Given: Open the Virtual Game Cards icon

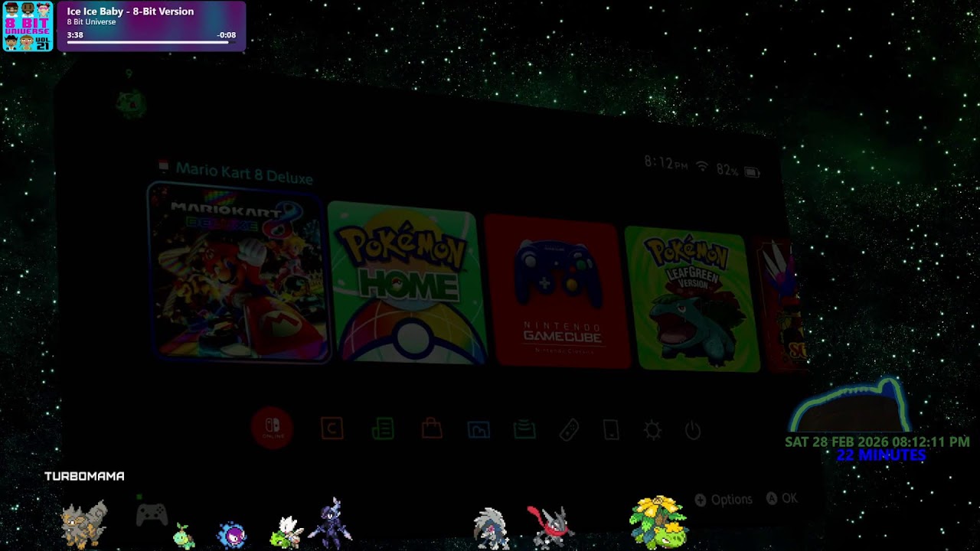Looking at the screenshot, I should 611,431.
